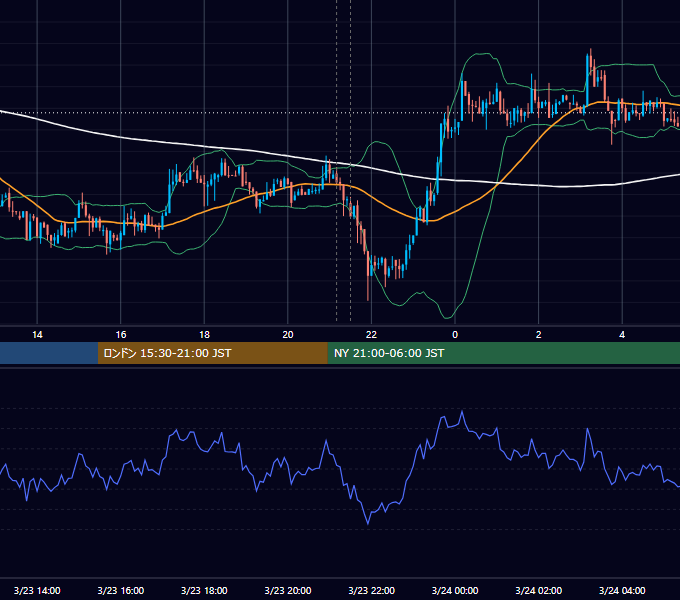This screenshot has height=600, width=680.
Task: Click hour label 22 on price chart axis
Action: click(371, 335)
